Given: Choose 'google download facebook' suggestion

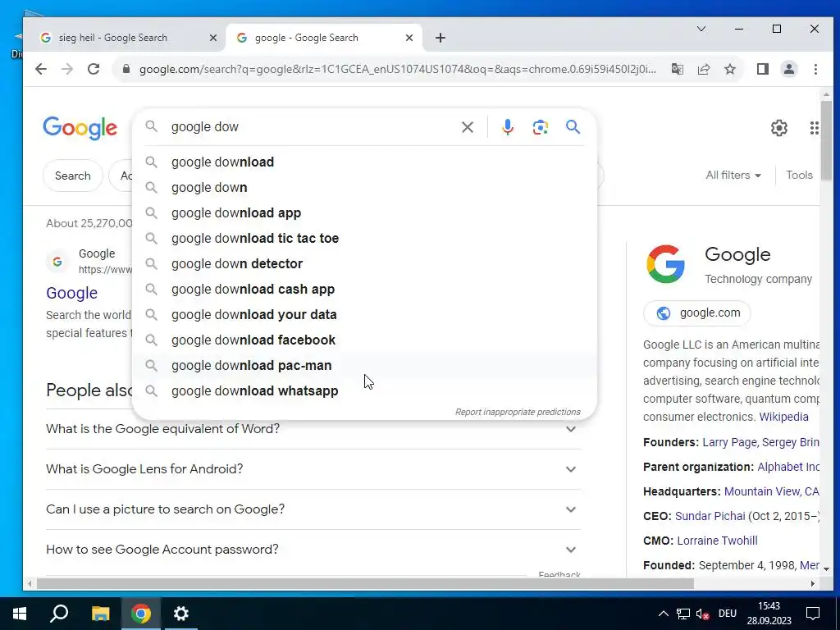Looking at the screenshot, I should 364,340.
